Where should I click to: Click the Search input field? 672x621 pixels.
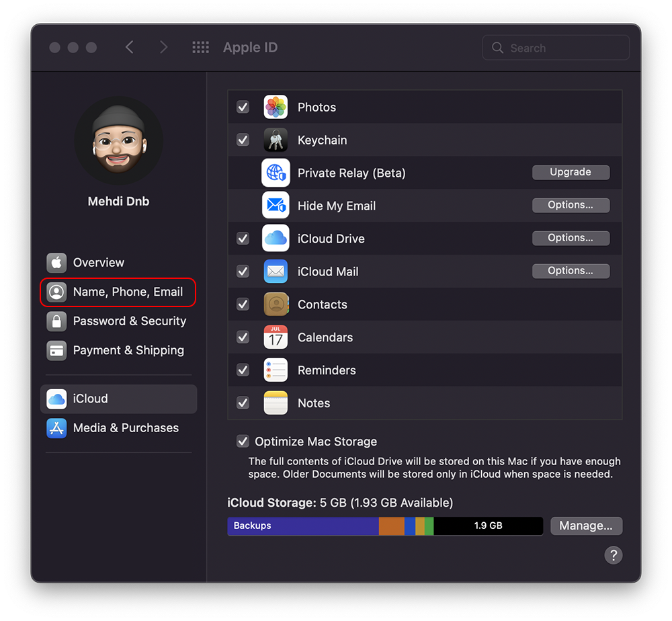click(x=556, y=48)
